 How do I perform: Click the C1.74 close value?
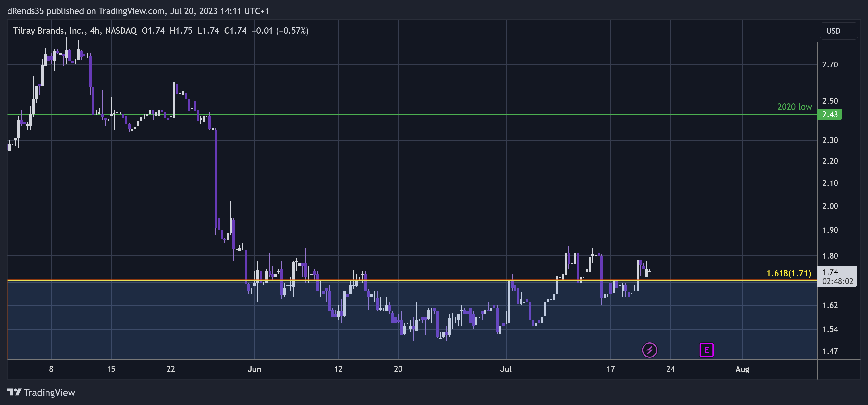point(235,31)
